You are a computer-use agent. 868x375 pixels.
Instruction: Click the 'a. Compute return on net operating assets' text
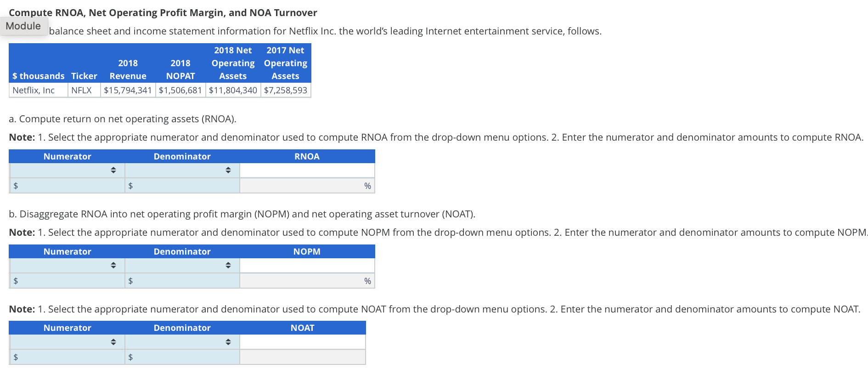coord(123,119)
